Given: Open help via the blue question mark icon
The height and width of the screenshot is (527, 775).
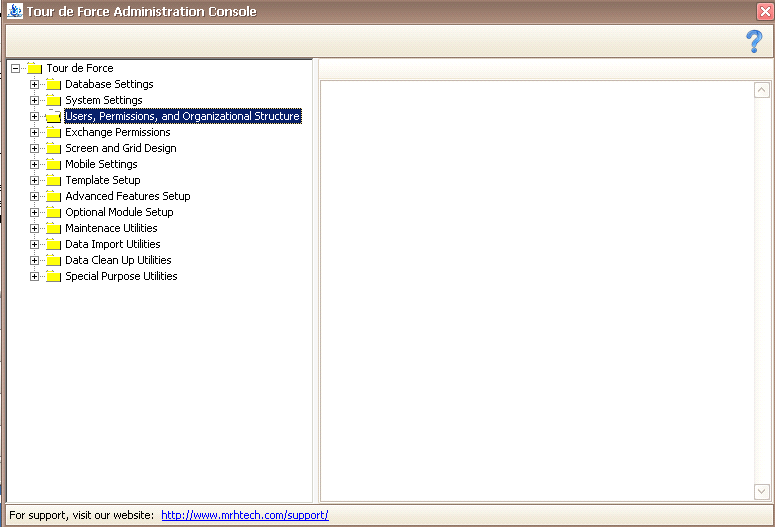Looking at the screenshot, I should coord(754,42).
